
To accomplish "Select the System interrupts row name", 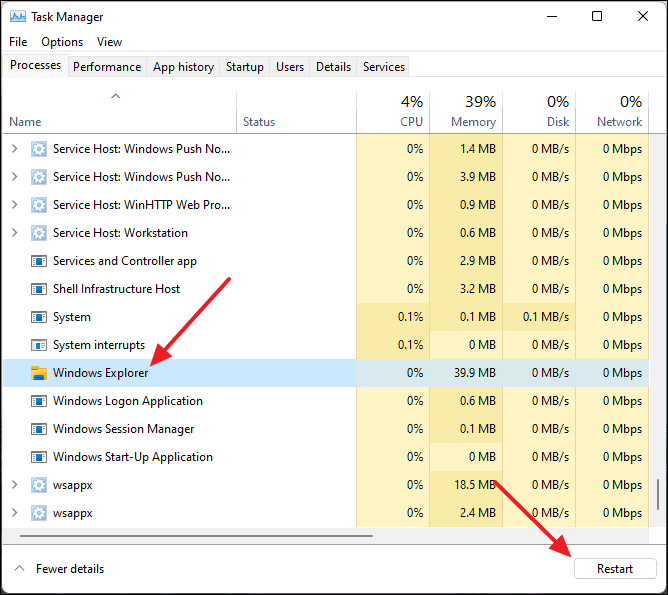I will (x=99, y=345).
